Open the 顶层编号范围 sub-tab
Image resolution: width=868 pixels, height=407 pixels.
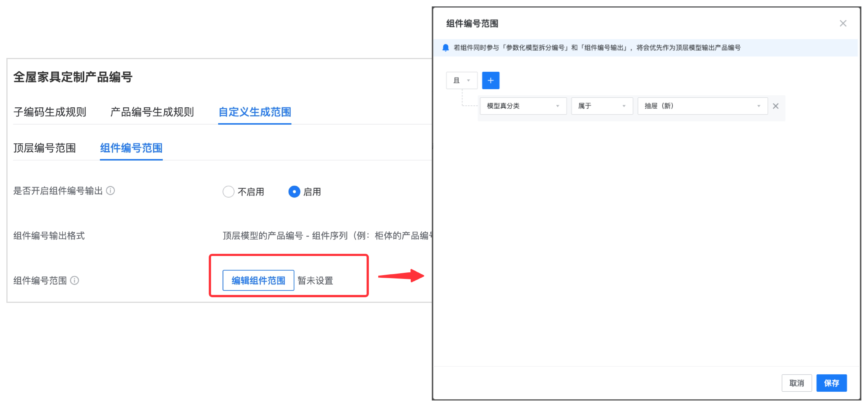tap(45, 148)
